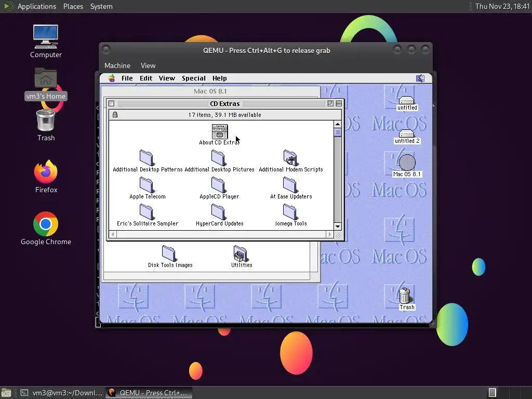
Task: Open the QEMU View menu
Action: pos(148,65)
